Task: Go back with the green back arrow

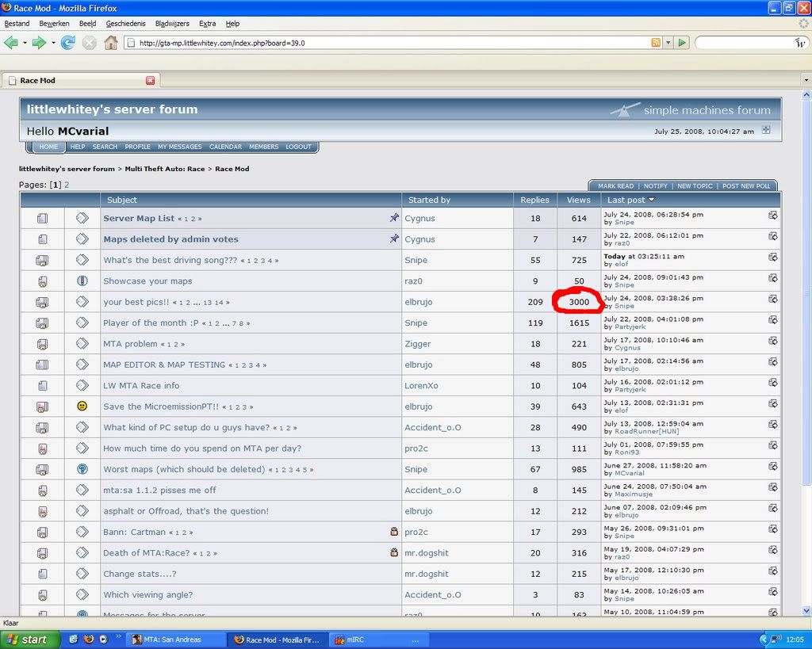Action: (11, 43)
